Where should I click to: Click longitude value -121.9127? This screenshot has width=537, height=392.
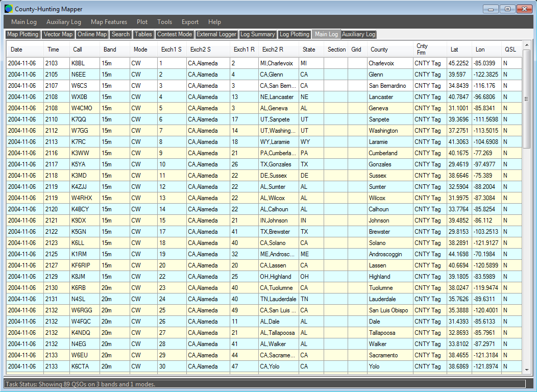tap(486, 243)
